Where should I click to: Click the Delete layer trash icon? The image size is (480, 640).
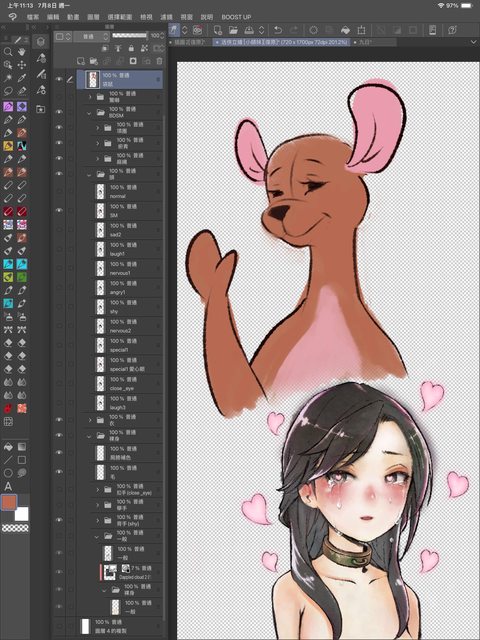click(x=159, y=61)
